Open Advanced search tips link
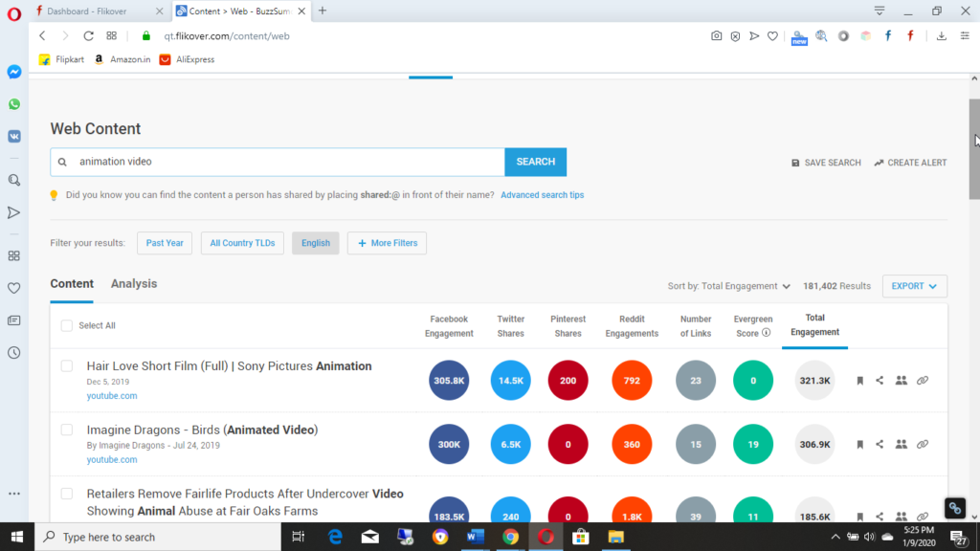Viewport: 980px width, 551px height. point(542,195)
